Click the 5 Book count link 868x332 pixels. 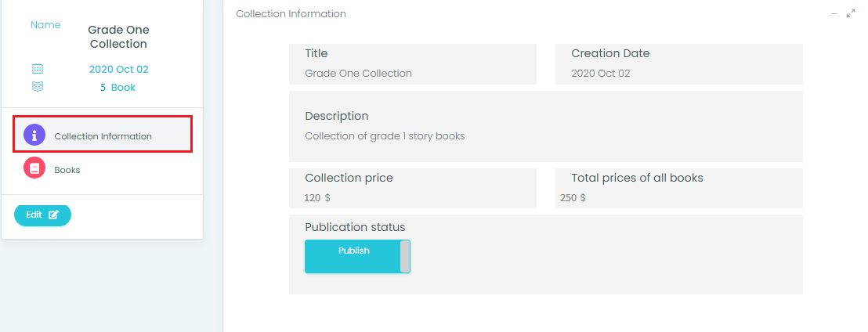[x=118, y=88]
